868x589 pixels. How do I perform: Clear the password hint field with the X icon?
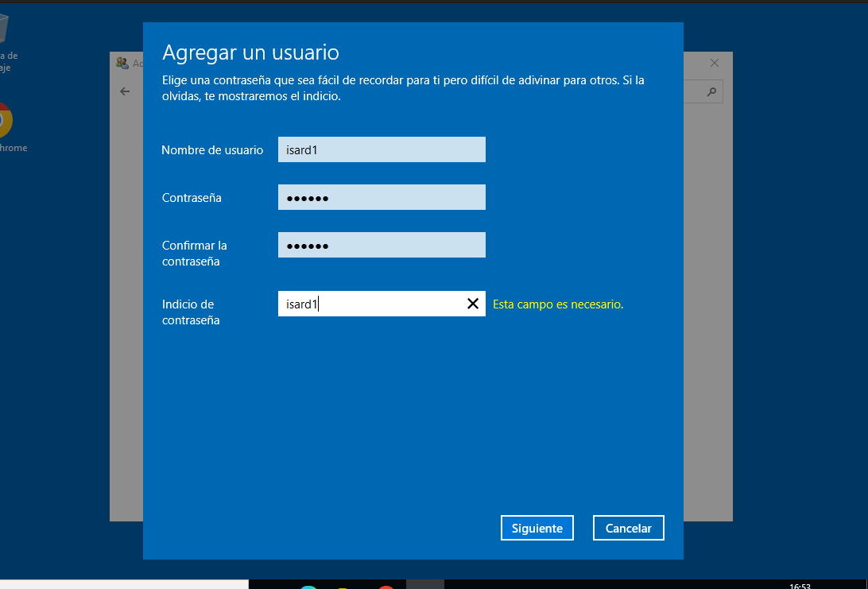pyautogui.click(x=472, y=304)
